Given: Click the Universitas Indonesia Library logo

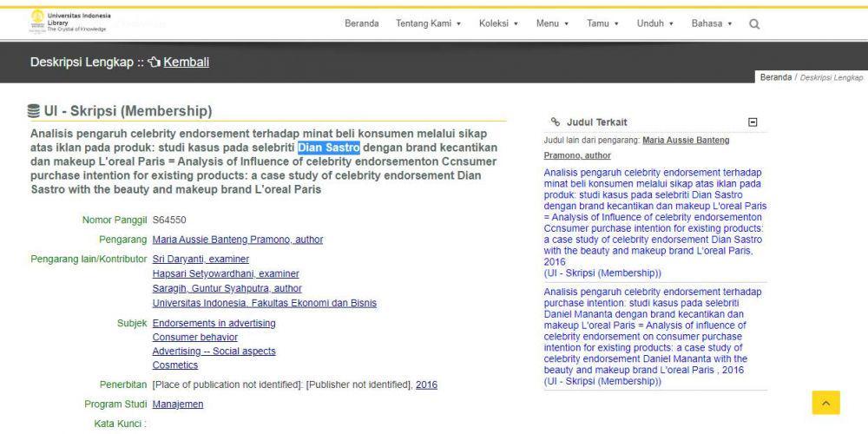Looking at the screenshot, I should tap(69, 23).
